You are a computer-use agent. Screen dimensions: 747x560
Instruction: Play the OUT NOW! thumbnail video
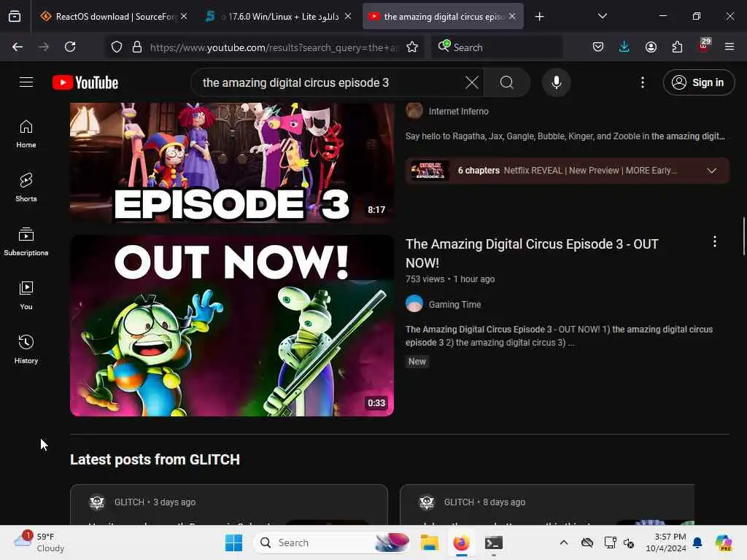point(232,326)
